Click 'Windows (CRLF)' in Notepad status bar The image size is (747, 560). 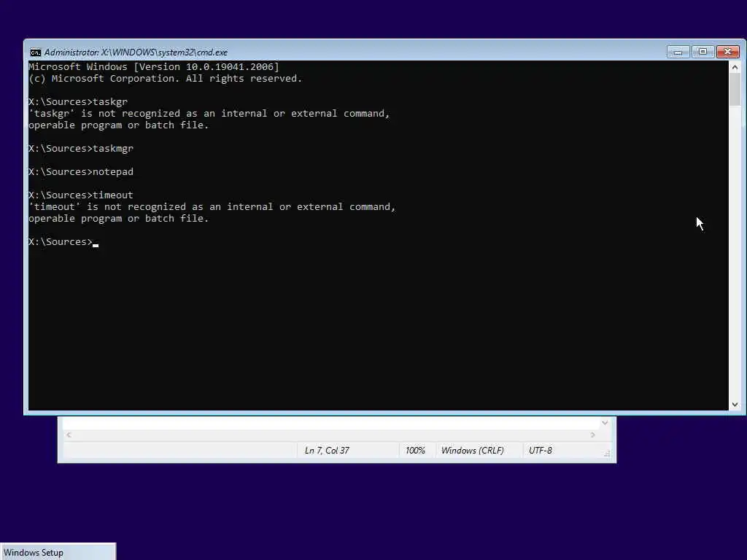coord(472,451)
